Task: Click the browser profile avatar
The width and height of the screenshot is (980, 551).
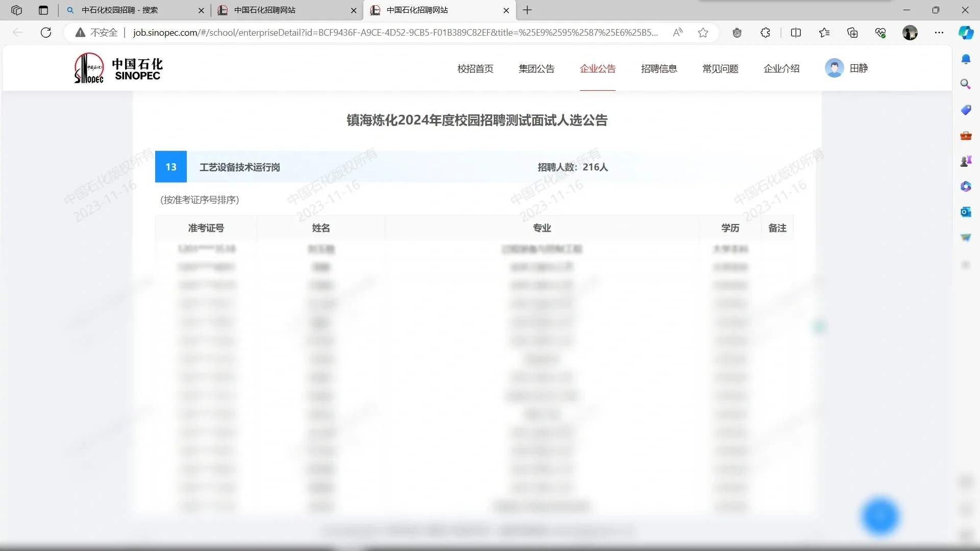Action: [x=910, y=33]
